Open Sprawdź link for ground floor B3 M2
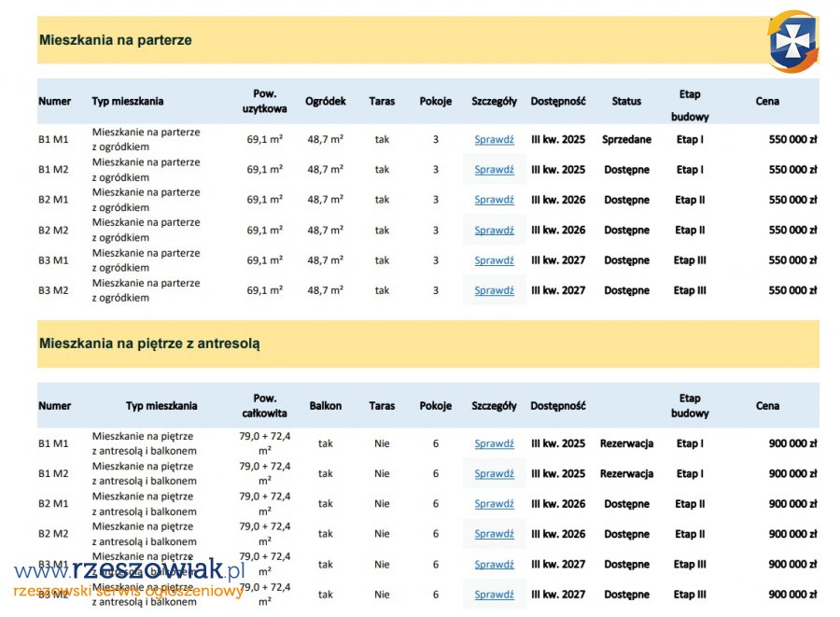Image resolution: width=840 pixels, height=617 pixels. (x=494, y=290)
